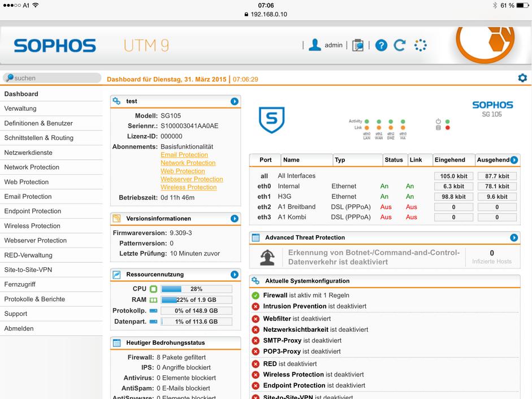Follow the Web Protection subscription link
This screenshot has height=399, width=532.
pyautogui.click(x=183, y=171)
